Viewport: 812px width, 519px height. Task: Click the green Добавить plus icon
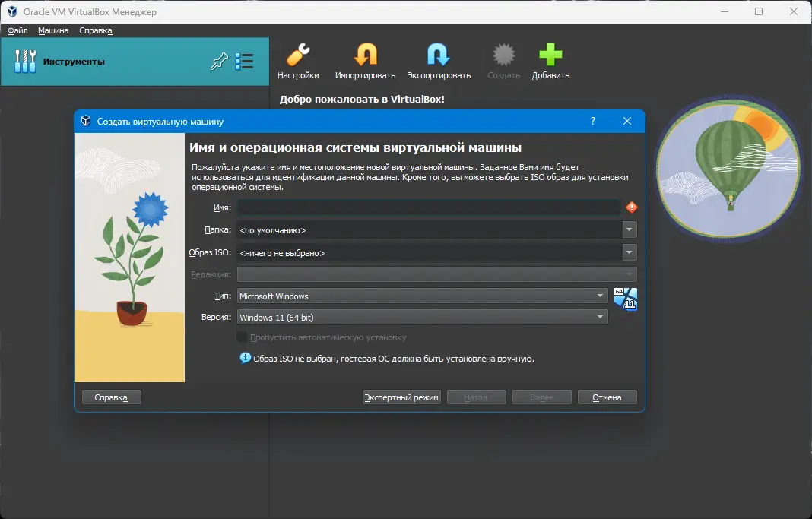550,55
